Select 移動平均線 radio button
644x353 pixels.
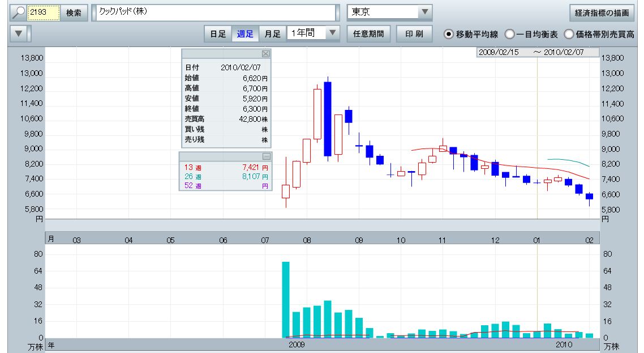tap(449, 34)
